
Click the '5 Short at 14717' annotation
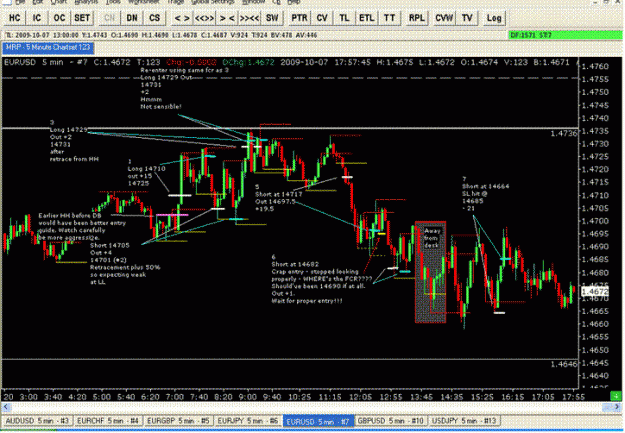point(278,198)
